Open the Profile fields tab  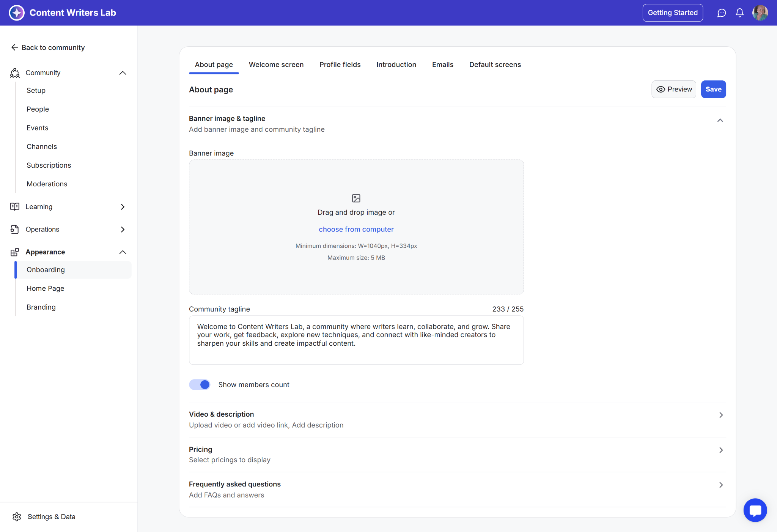[340, 65]
